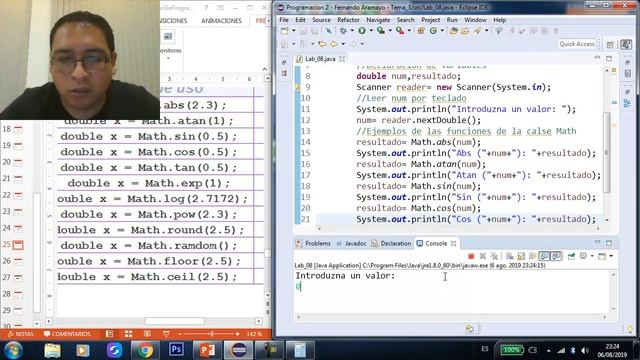Open the Help menu in Eclipse
640x360 pixels.
500,20
